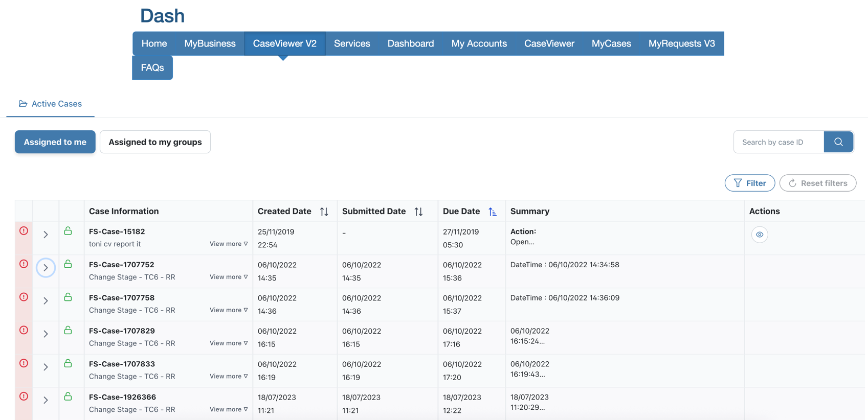Select Assigned to me toggle button
Screen dimensions: 868x420
pos(55,142)
